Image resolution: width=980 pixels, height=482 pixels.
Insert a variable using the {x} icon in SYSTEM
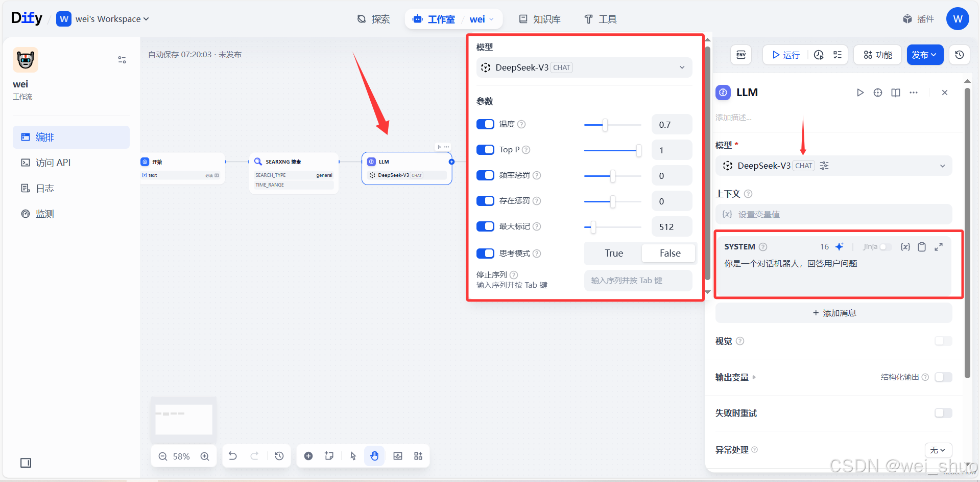pos(905,247)
